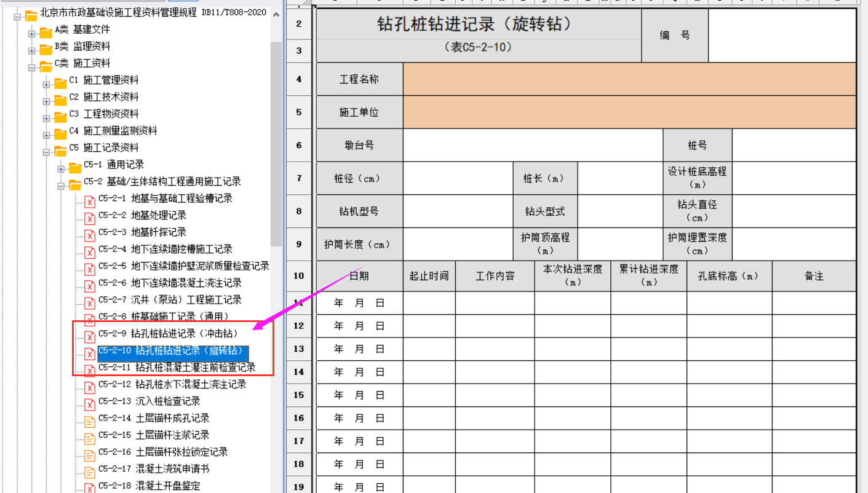Click the 施工单位 input cell
The image size is (868, 493).
629,112
